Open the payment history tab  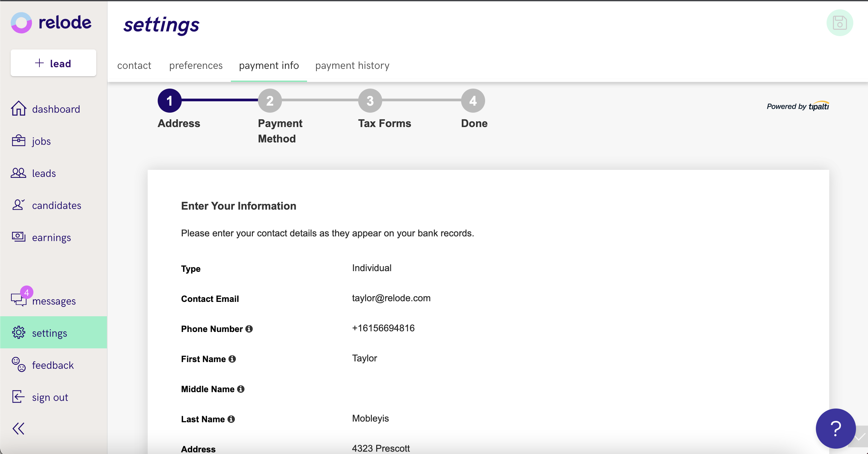(352, 66)
